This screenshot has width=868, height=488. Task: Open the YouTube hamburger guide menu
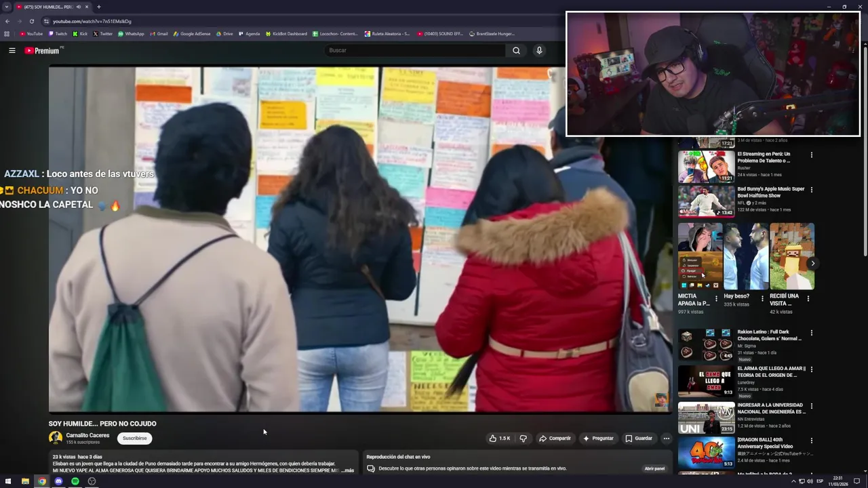click(12, 50)
